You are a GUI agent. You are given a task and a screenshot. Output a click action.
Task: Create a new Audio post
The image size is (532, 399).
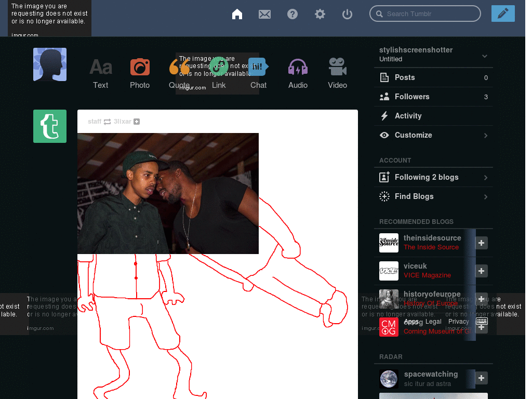[x=298, y=73]
